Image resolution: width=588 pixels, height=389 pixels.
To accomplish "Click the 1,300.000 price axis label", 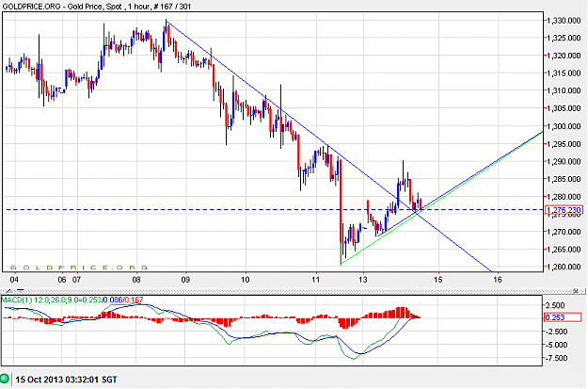I will (x=564, y=126).
